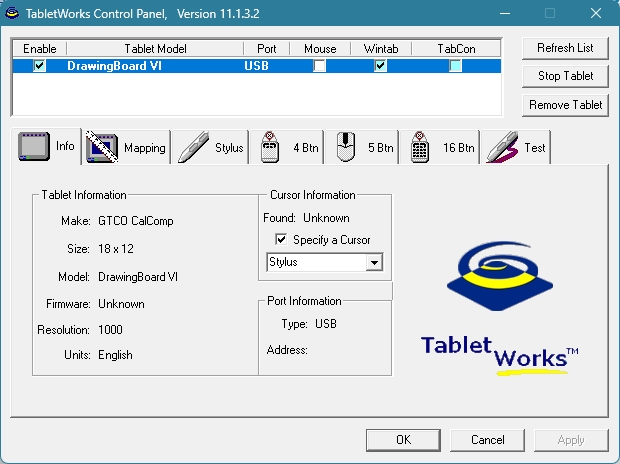Switch to the Mapping tab
The height and width of the screenshot is (464, 620).
[x=144, y=148]
